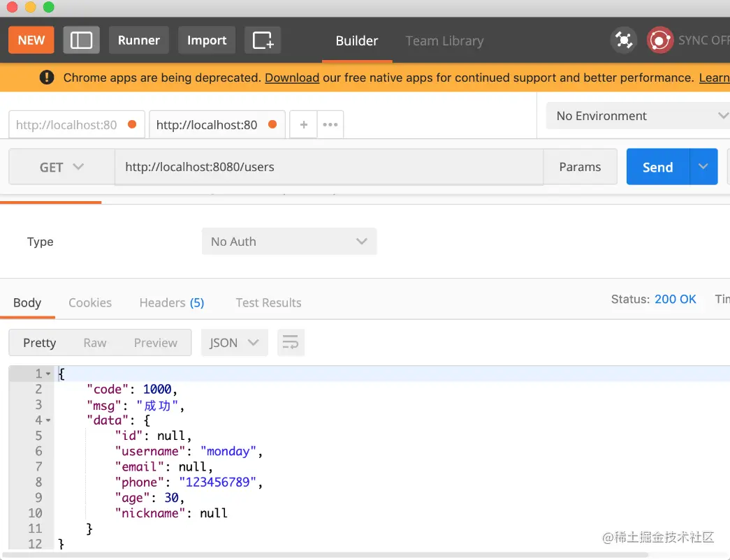Viewport: 730px width, 560px height.
Task: Collapse "data" object at line 4
Action: point(48,420)
